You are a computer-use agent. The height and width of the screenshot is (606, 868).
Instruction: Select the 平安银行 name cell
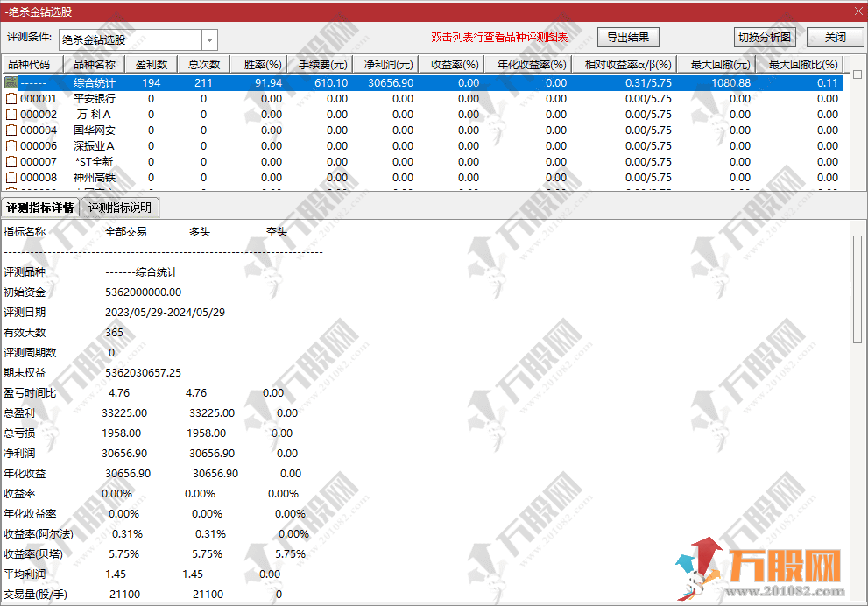[x=95, y=99]
